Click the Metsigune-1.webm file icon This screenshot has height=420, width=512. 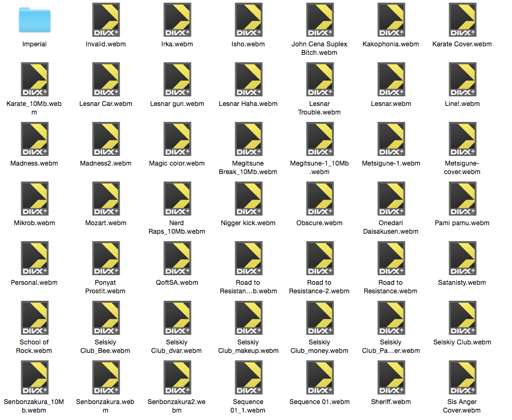point(391,139)
